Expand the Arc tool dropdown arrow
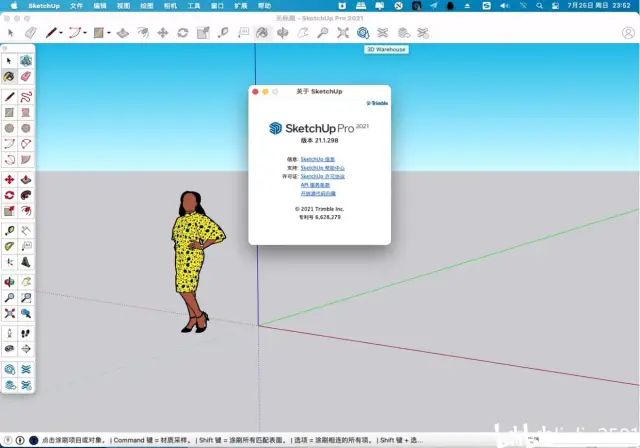 click(85, 33)
